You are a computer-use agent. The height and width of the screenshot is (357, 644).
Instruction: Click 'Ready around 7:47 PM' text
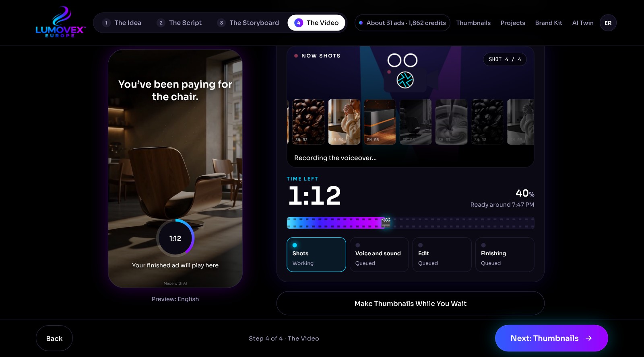[x=502, y=205]
